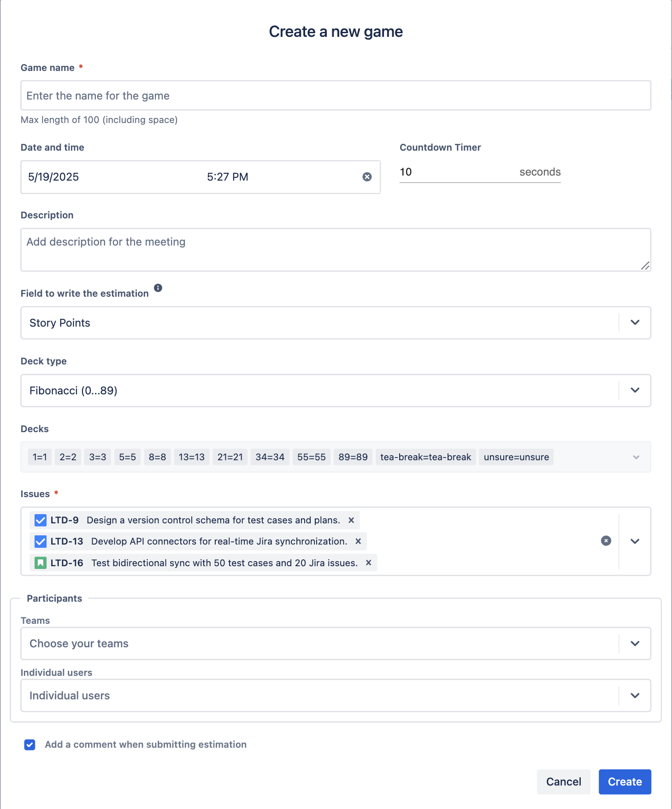The height and width of the screenshot is (809, 672).
Task: Click the 5:27 PM time value
Action: (228, 177)
